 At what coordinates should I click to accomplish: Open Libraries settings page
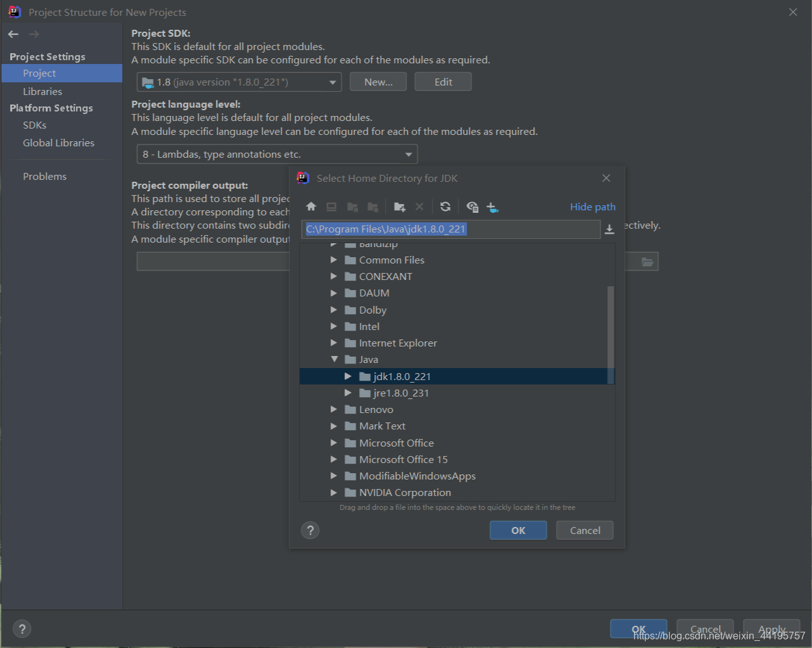click(x=42, y=91)
